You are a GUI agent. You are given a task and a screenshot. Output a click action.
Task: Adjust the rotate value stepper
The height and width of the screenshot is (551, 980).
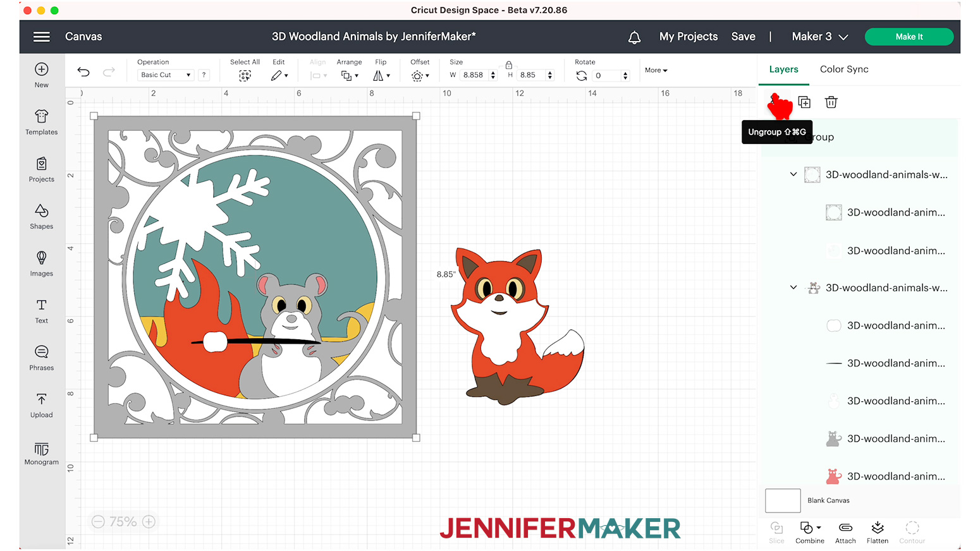pos(625,76)
